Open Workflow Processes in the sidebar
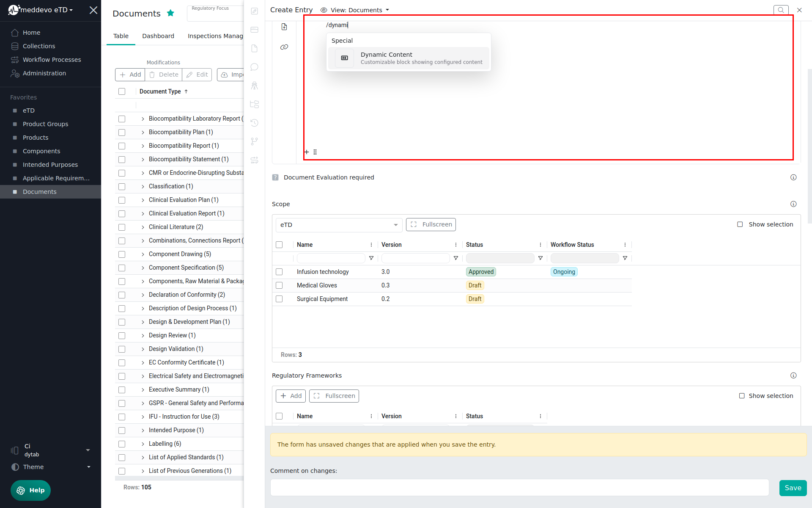The image size is (812, 508). tap(52, 60)
